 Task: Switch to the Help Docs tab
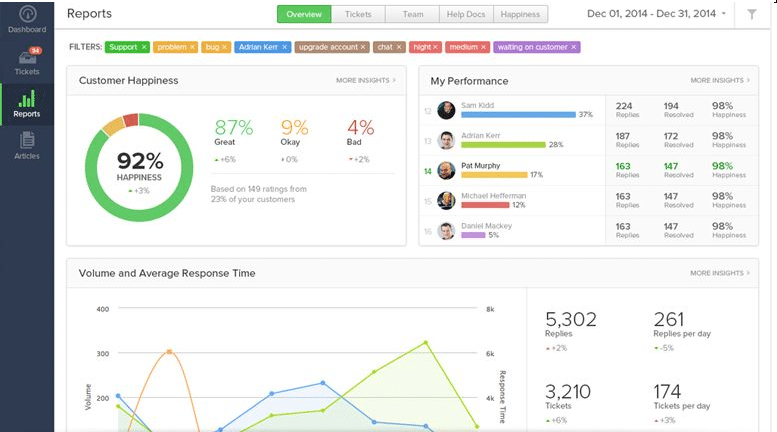[466, 14]
